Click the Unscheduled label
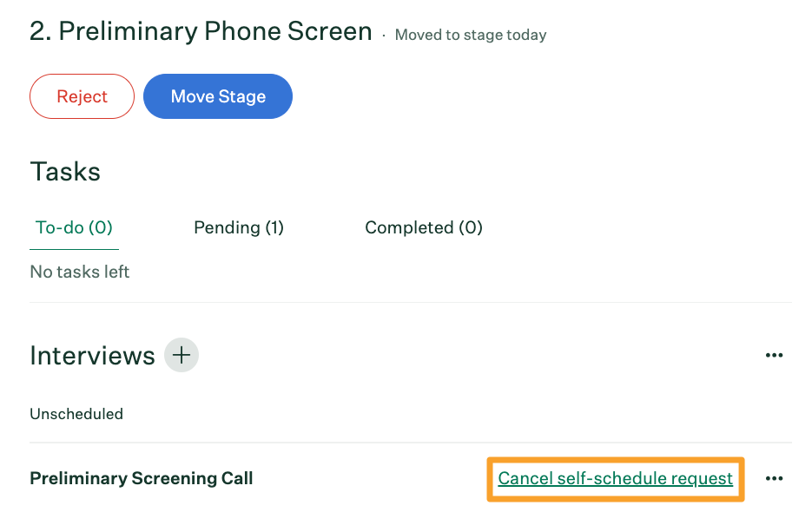This screenshot has height=512, width=812. click(x=76, y=414)
